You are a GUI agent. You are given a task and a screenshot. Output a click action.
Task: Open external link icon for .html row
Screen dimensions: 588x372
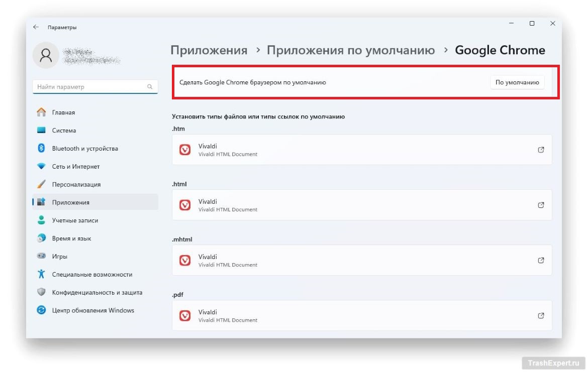point(541,205)
